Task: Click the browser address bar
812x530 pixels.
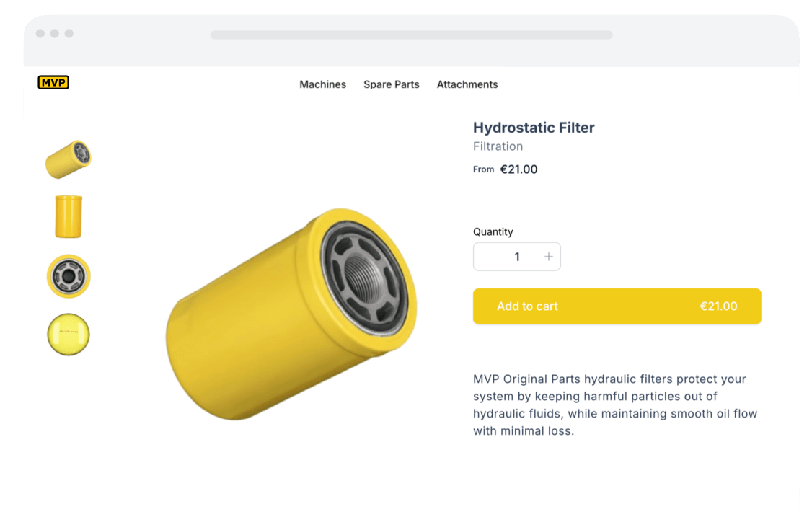Action: pos(411,35)
